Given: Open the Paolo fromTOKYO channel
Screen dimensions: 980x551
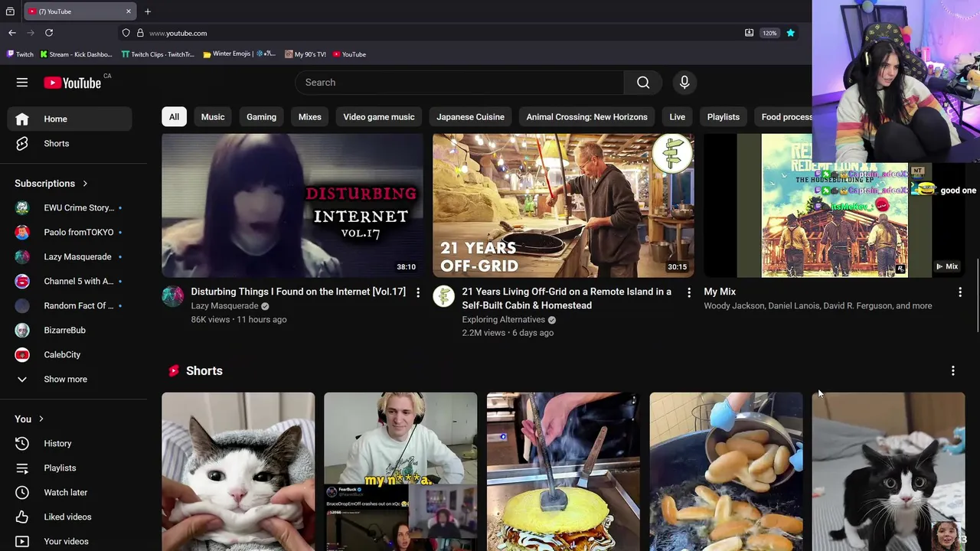Looking at the screenshot, I should (x=70, y=232).
